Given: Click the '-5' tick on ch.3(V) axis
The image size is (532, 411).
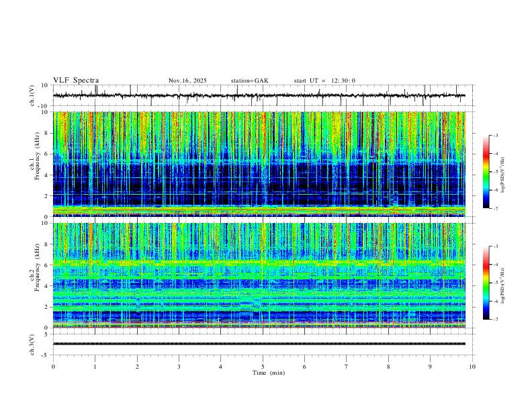Looking at the screenshot, I should coord(46,355).
